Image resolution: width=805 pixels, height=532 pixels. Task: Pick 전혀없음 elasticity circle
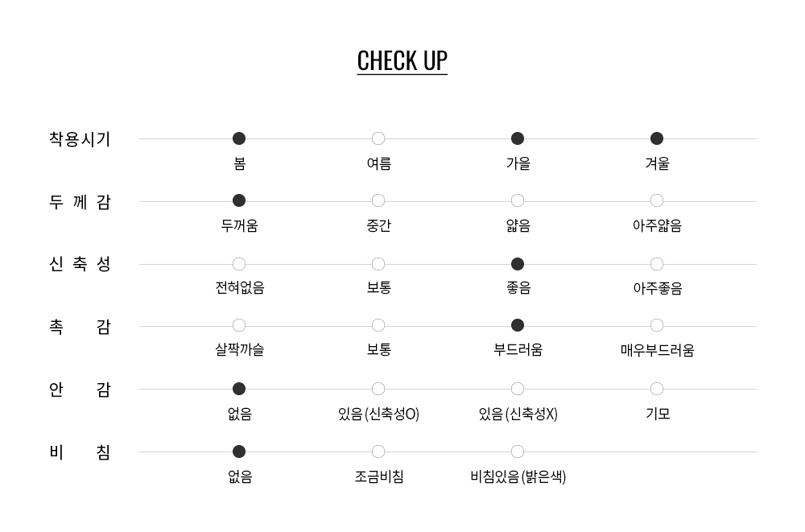tap(239, 264)
